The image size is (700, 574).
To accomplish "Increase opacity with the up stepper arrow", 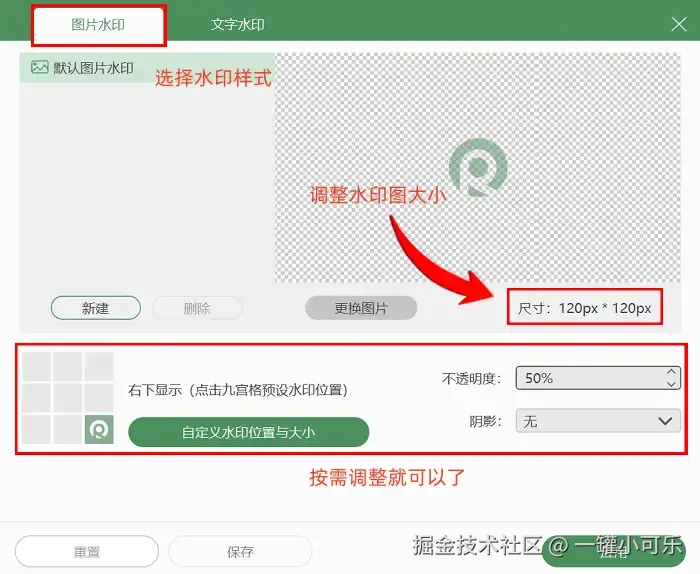I will pos(671,372).
